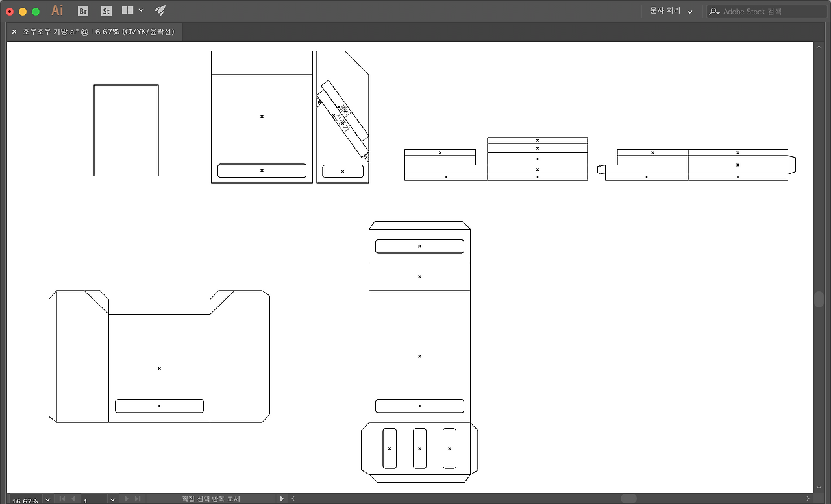The width and height of the screenshot is (831, 504).
Task: Click the search magnifier icon
Action: pyautogui.click(x=714, y=12)
